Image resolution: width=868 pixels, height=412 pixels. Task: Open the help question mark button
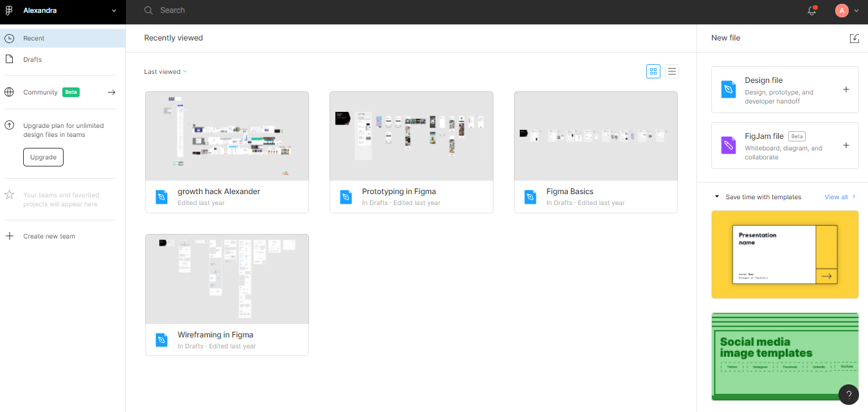(x=849, y=395)
